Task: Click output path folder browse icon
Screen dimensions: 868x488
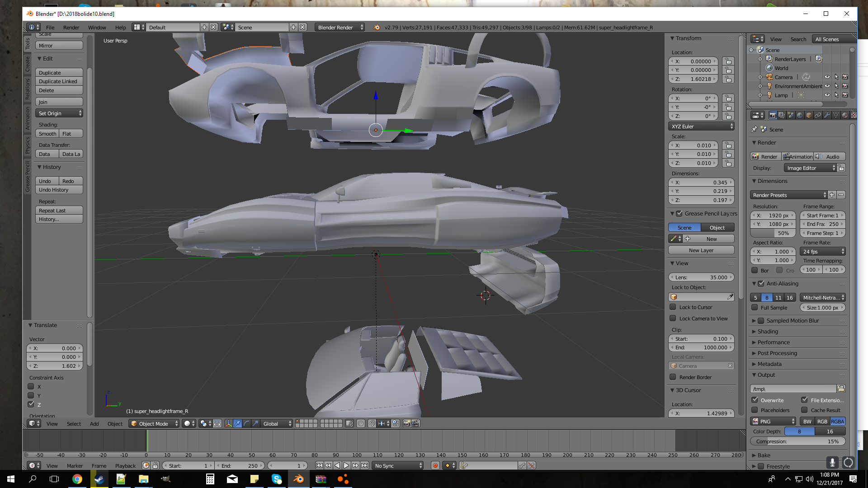Action: coord(841,389)
